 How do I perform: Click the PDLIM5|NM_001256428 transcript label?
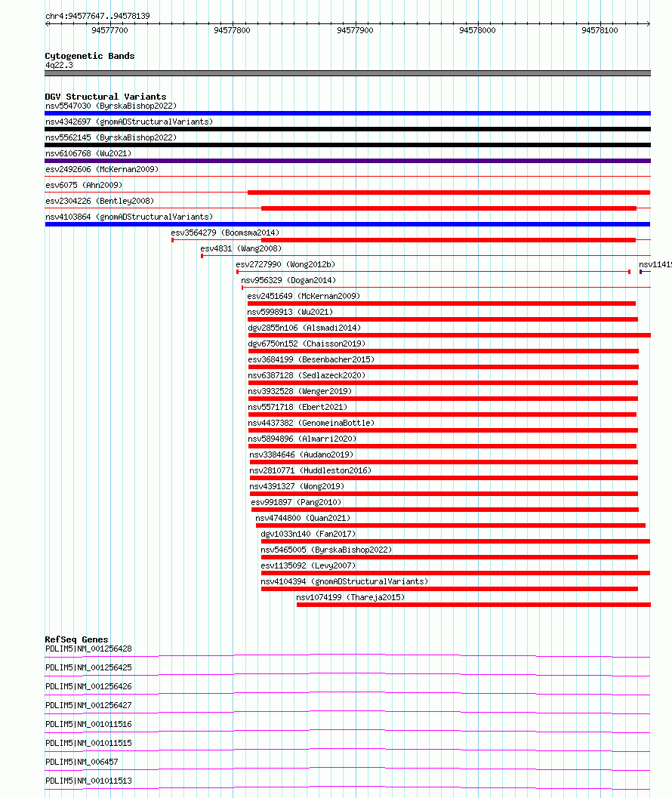(88, 649)
